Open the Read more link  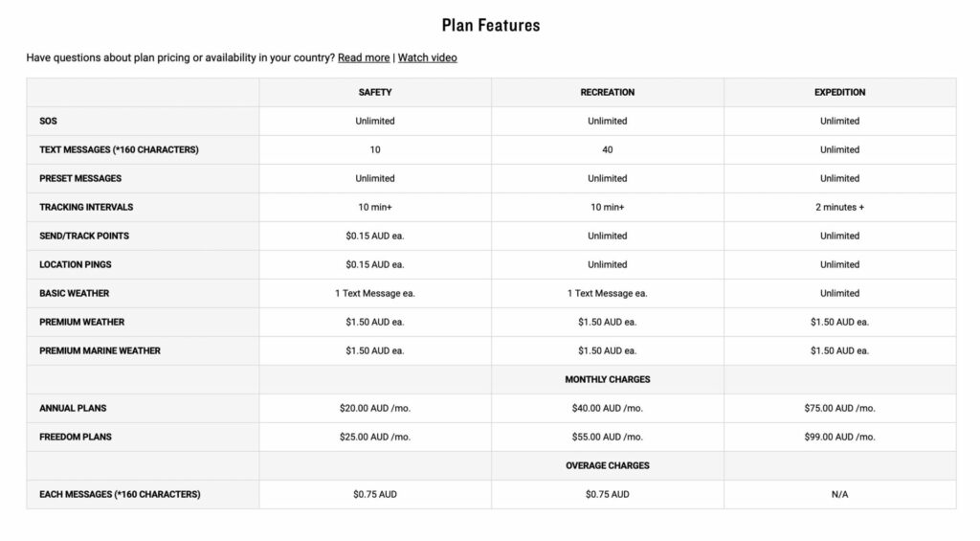(364, 57)
